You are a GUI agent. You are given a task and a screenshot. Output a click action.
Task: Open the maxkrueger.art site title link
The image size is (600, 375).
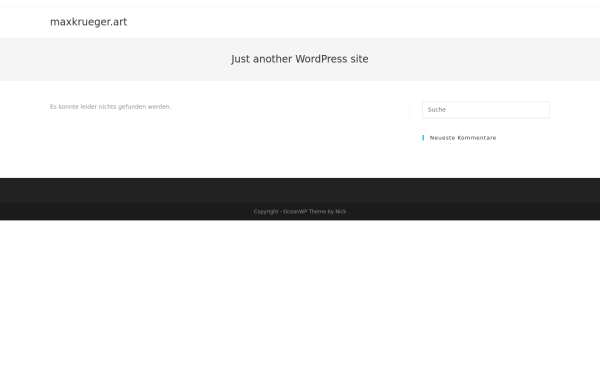[x=88, y=22]
